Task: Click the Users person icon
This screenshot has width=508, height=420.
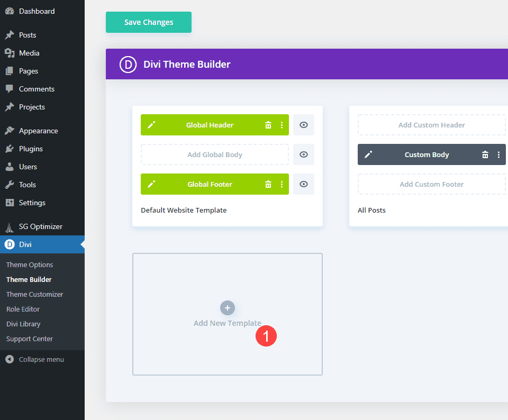Action: tap(10, 167)
